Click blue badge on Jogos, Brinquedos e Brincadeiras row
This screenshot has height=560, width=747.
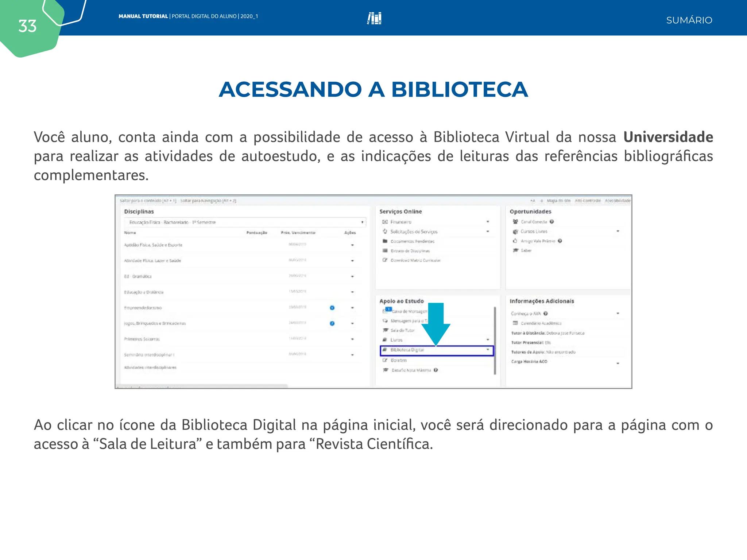tap(332, 323)
